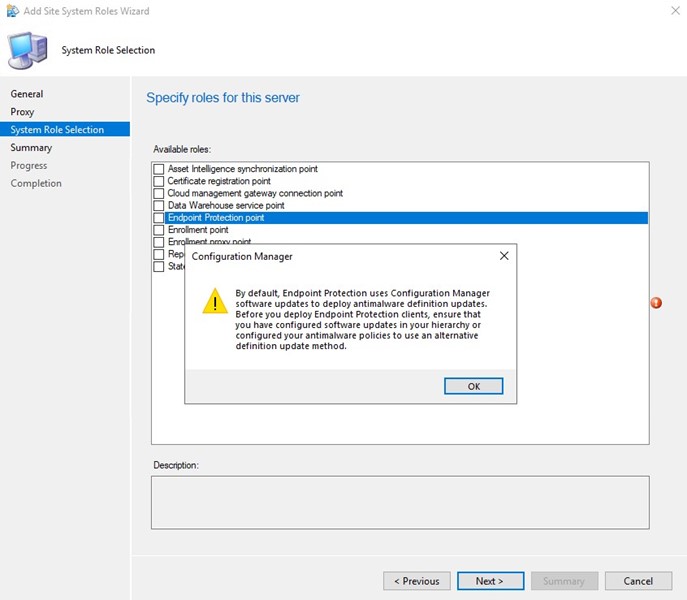
Task: Select Data Warehouse service point label
Action: point(226,206)
